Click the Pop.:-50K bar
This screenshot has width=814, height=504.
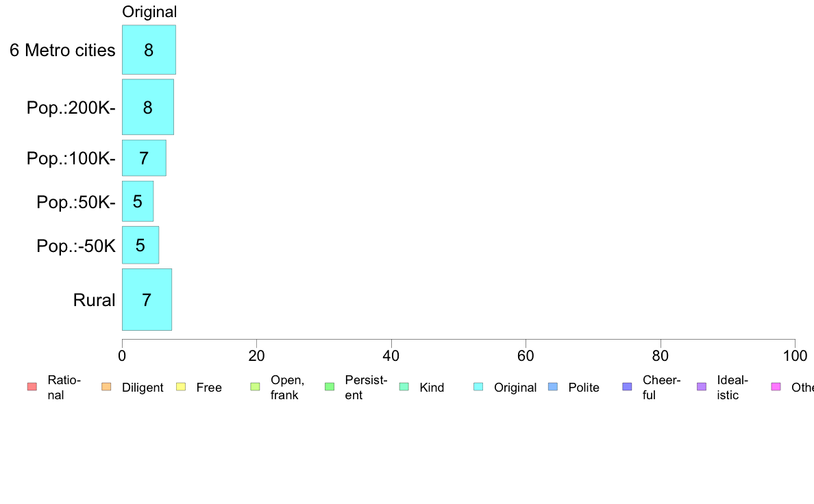coord(140,245)
